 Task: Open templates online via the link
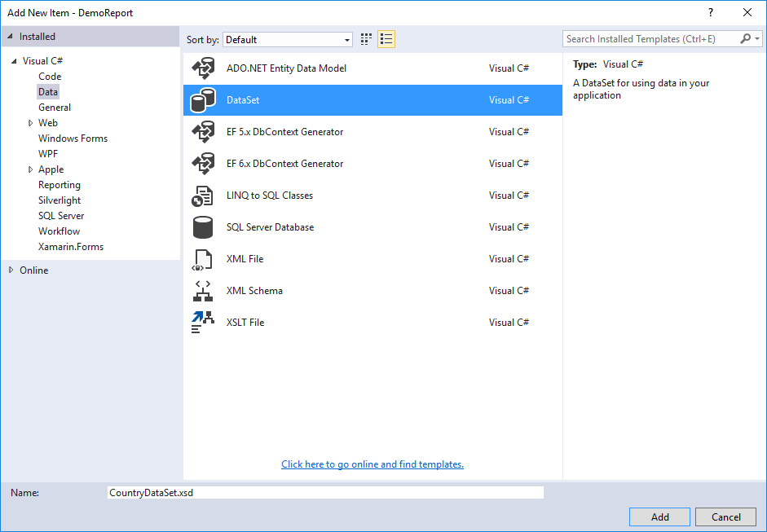(x=372, y=464)
